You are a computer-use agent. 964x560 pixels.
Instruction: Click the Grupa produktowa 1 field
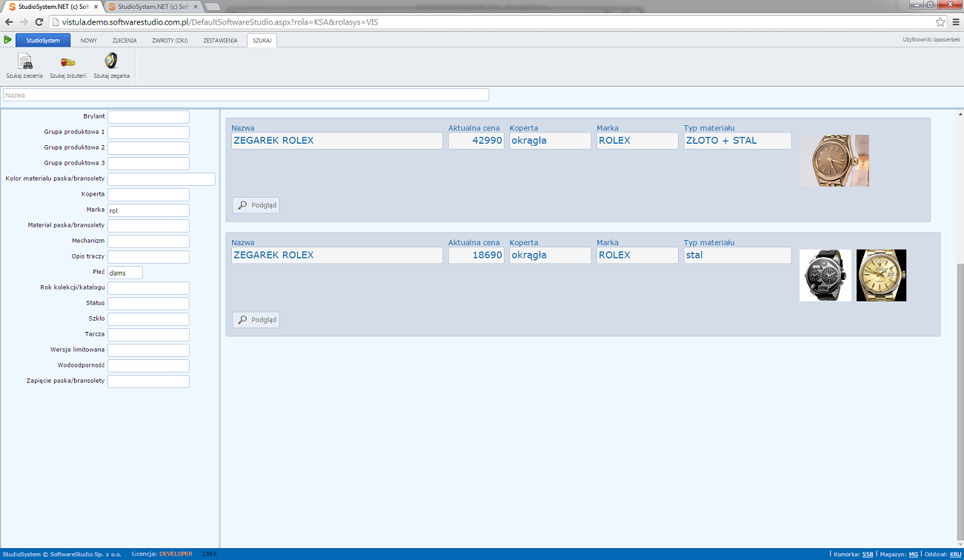148,133
